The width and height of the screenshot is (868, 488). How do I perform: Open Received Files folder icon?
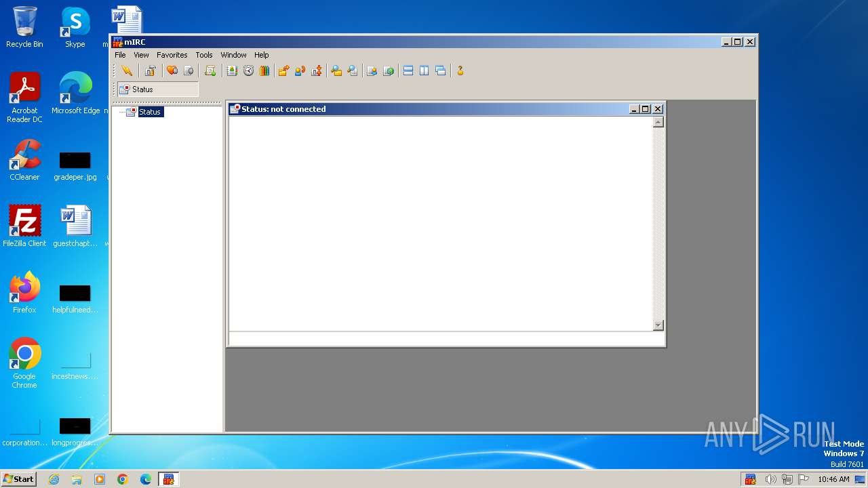(x=336, y=70)
